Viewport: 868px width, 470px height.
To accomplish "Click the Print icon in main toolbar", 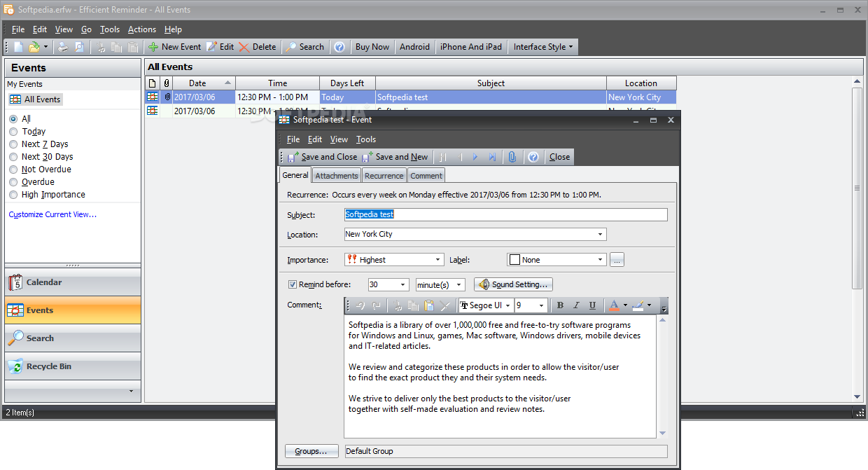I will [63, 47].
